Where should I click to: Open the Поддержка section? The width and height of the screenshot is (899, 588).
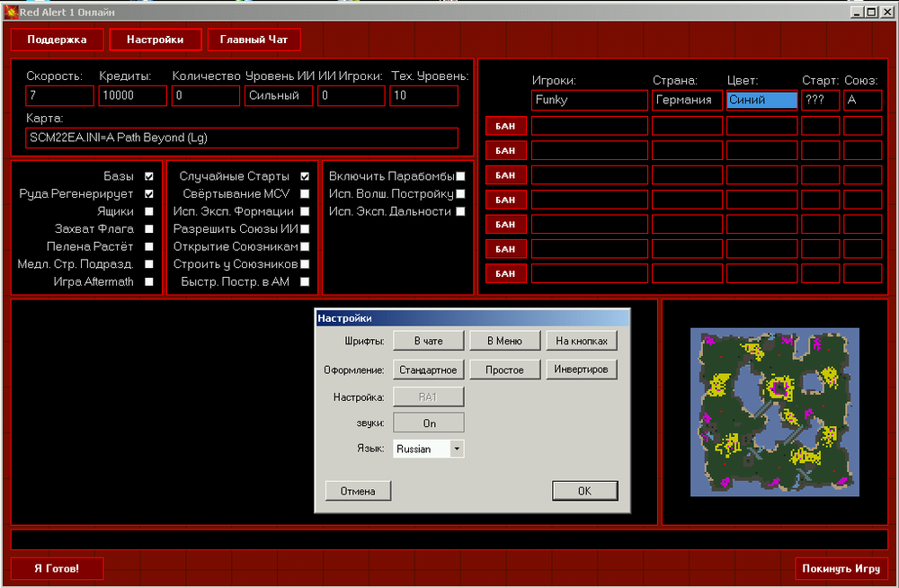[x=57, y=40]
